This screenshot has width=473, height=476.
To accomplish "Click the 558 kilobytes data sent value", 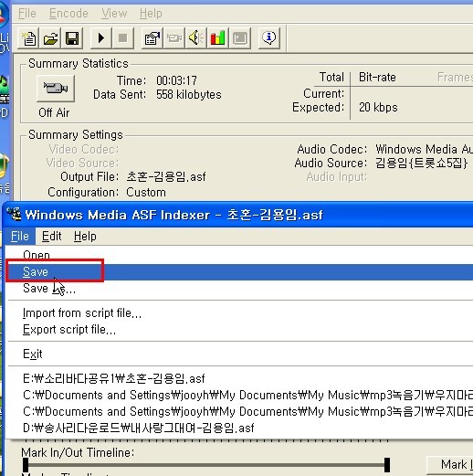I will pos(189,95).
